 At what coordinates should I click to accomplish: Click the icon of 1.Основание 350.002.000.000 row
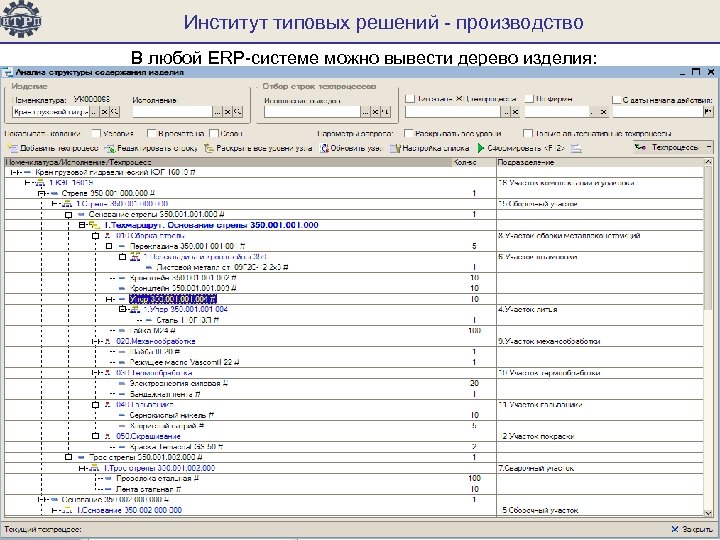[x=68, y=510]
